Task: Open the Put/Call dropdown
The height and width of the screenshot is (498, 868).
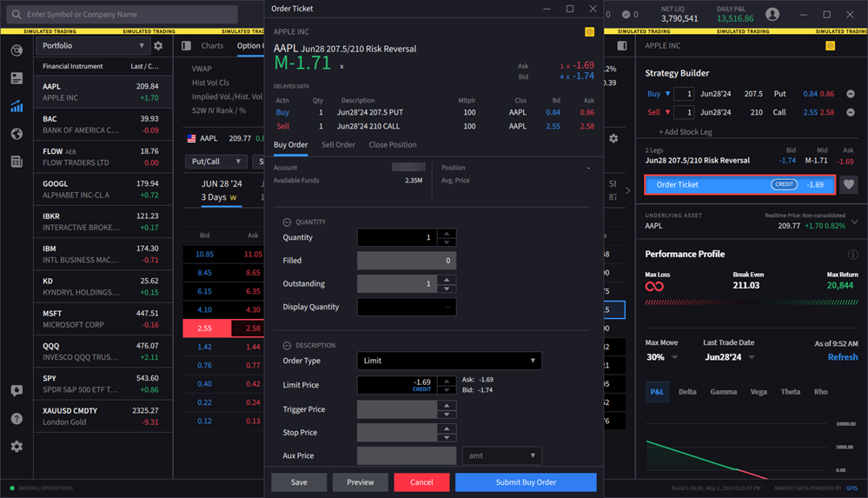Action: pyautogui.click(x=215, y=161)
